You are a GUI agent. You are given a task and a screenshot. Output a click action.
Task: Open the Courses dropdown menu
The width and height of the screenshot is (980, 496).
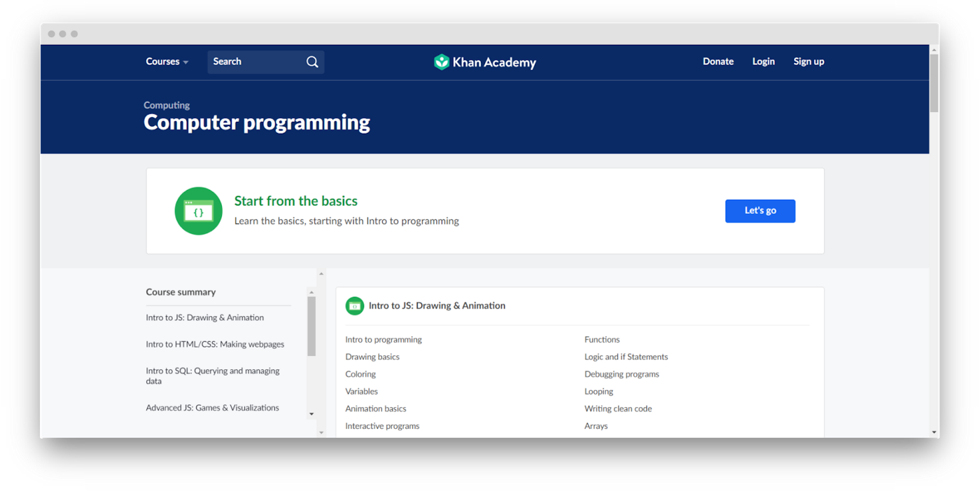(167, 62)
